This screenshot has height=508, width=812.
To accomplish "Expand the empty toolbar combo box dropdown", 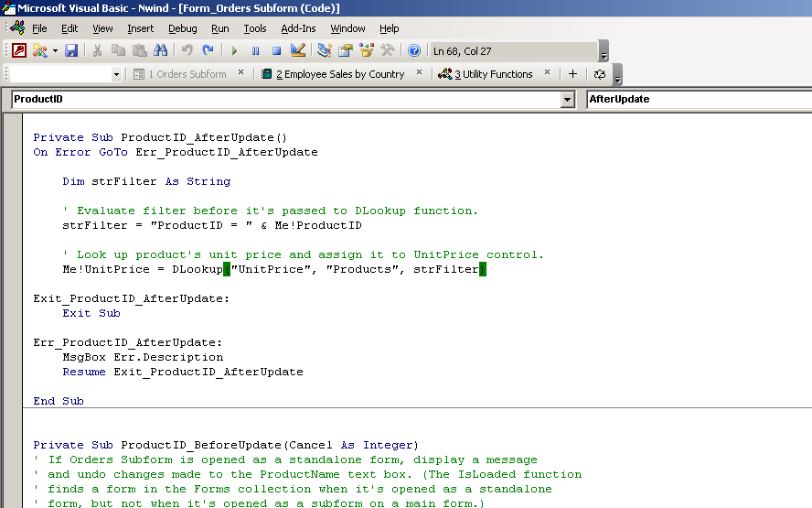I will coord(116,74).
